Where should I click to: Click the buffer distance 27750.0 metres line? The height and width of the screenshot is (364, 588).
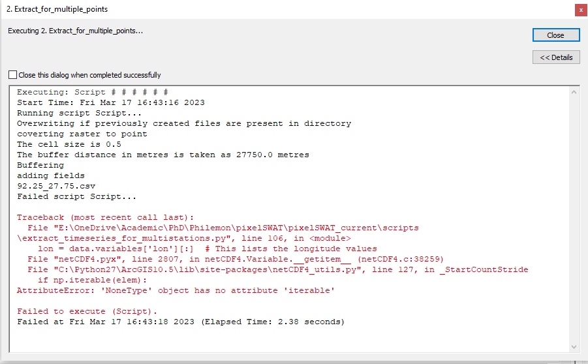(x=163, y=155)
